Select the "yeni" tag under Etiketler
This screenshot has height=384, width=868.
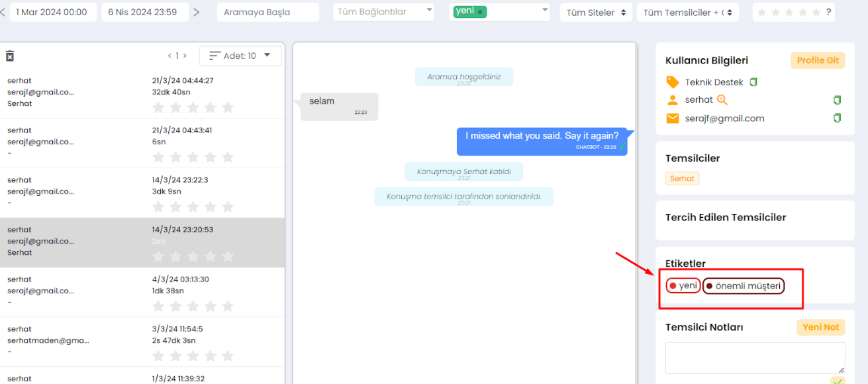coord(683,286)
